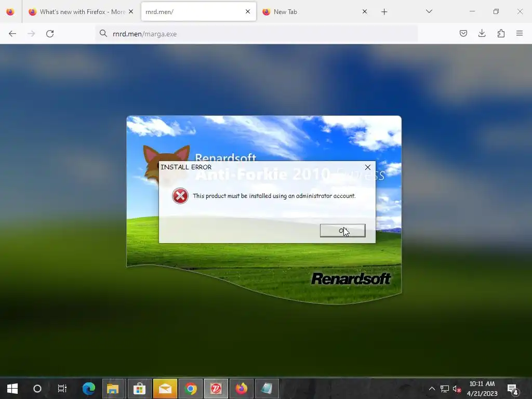Open a new tab with plus button

[x=384, y=12]
